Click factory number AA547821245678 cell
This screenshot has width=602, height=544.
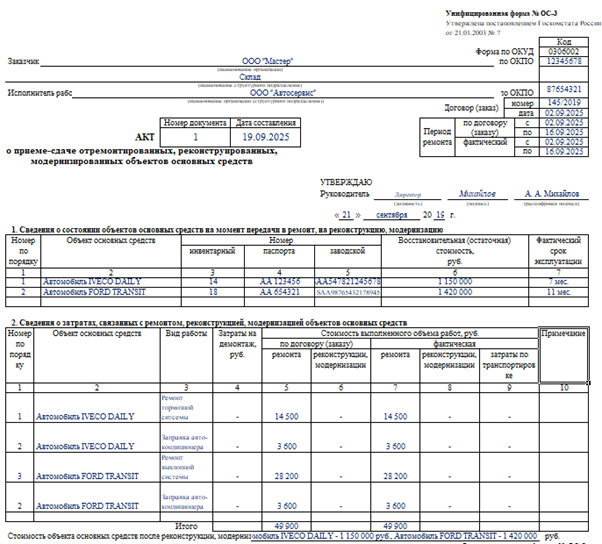coord(348,283)
